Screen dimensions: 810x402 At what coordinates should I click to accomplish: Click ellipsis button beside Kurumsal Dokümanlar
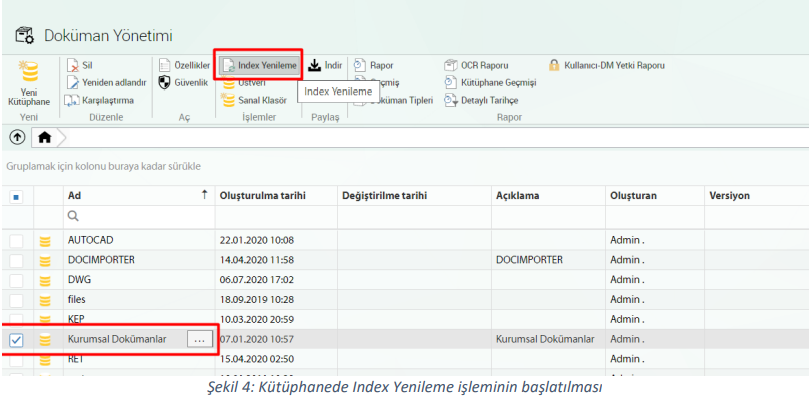(200, 339)
